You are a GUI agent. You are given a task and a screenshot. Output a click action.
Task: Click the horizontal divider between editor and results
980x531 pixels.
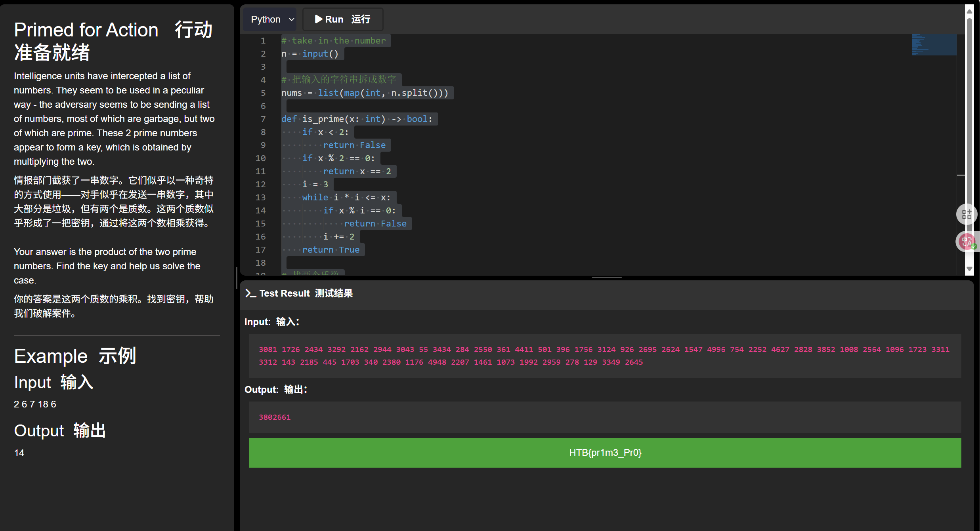point(606,278)
